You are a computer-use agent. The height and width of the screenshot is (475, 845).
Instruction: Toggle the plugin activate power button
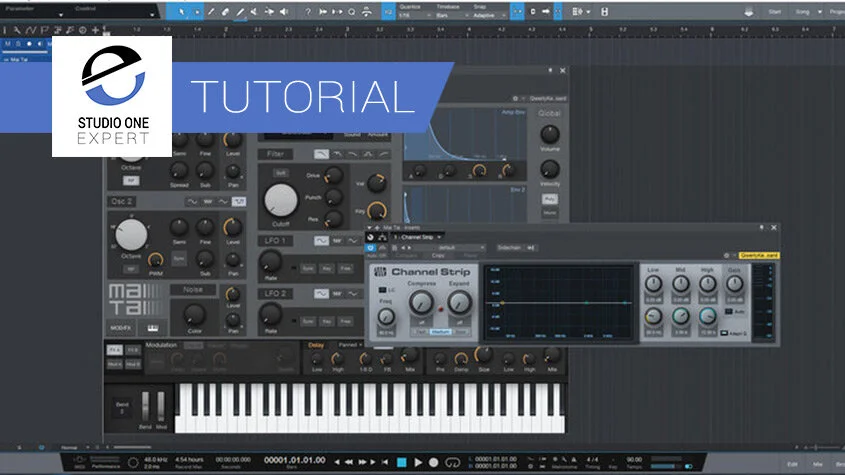370,248
